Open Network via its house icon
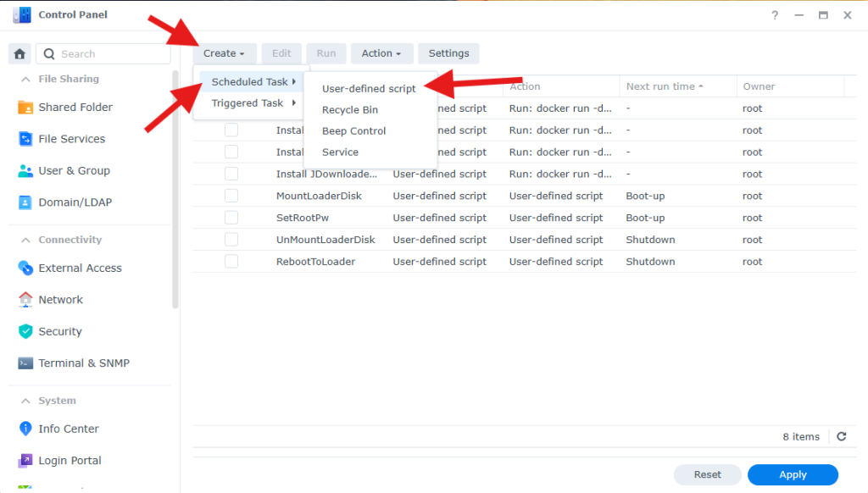Viewport: 868px width, 493px height. (x=25, y=299)
